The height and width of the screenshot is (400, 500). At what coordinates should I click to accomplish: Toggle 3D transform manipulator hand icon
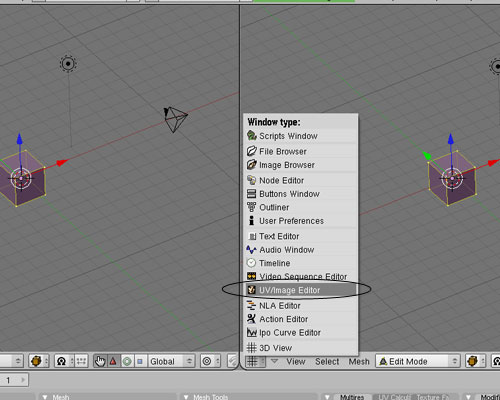click(100, 361)
